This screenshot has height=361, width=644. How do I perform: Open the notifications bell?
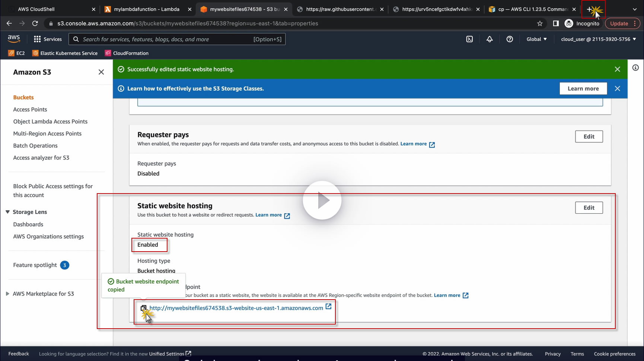click(490, 39)
